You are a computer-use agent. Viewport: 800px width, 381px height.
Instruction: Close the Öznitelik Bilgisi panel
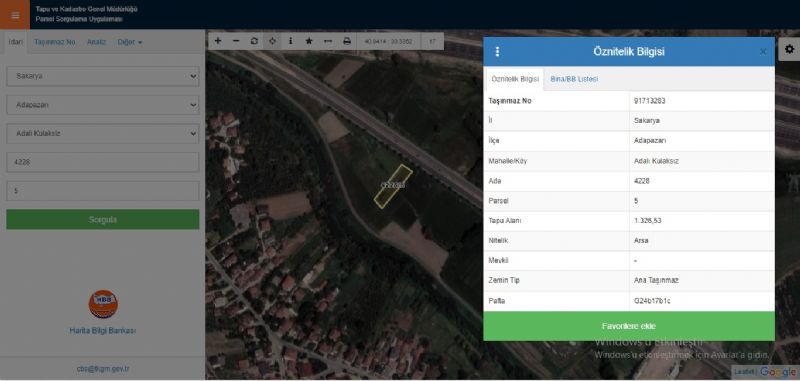(763, 52)
